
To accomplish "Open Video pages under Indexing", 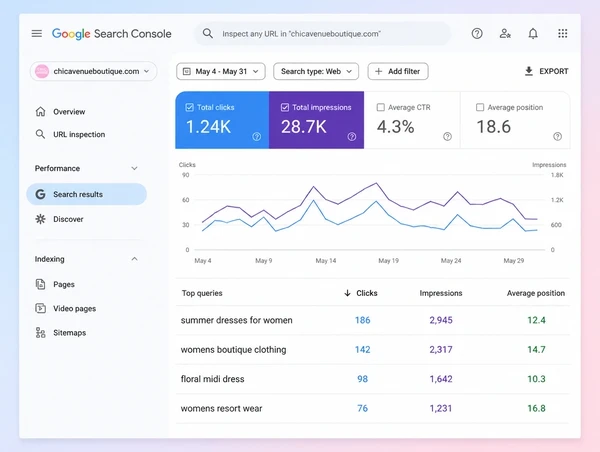I will pos(75,308).
